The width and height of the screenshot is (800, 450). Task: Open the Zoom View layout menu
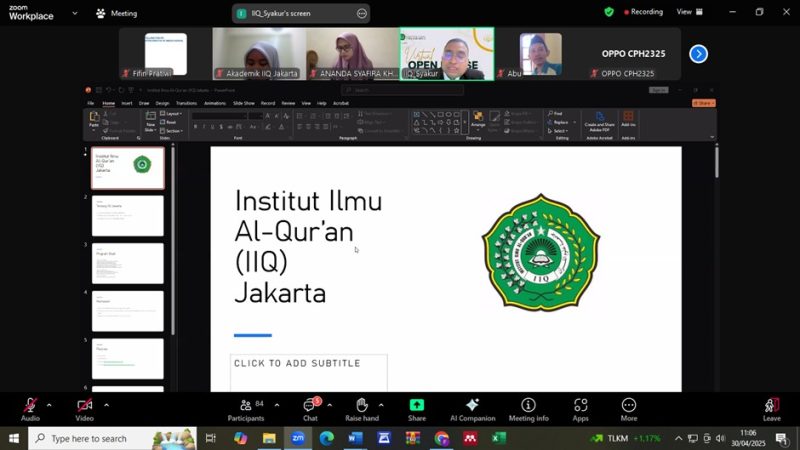[689, 12]
